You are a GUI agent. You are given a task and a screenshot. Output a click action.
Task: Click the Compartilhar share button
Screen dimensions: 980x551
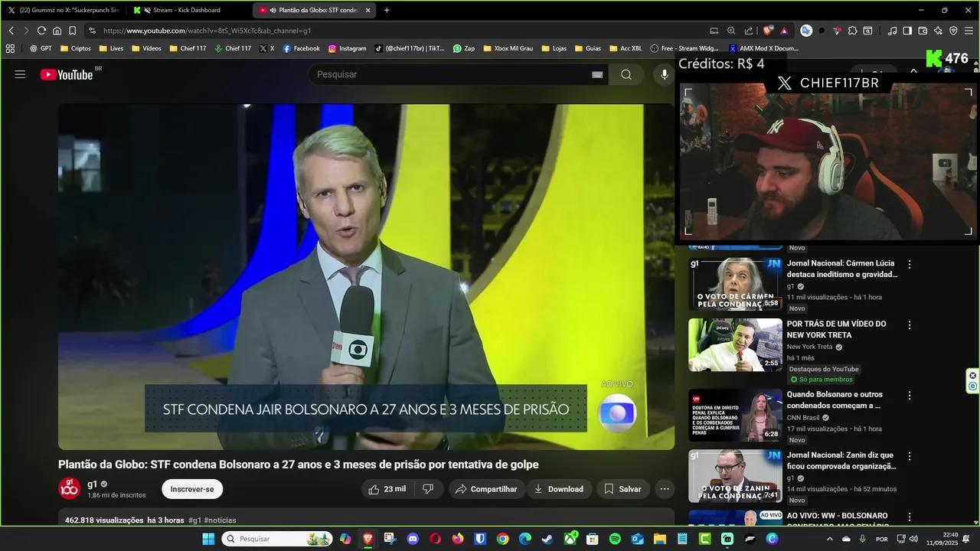(x=487, y=489)
